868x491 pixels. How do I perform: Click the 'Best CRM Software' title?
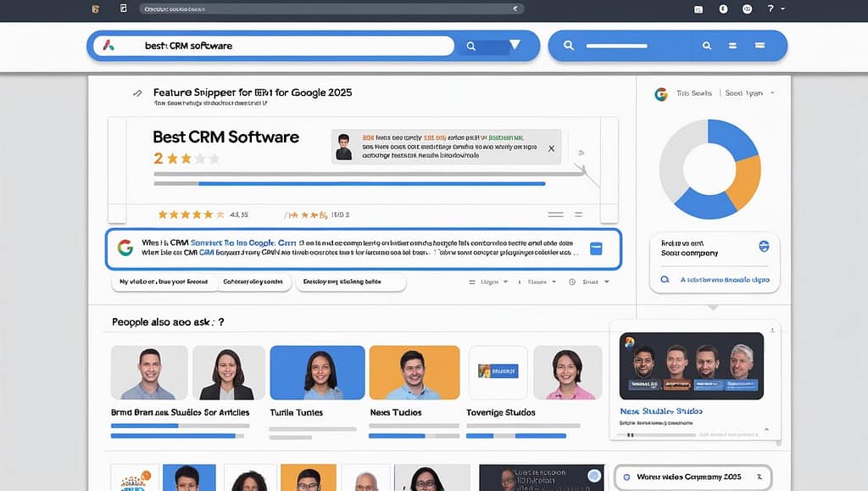pyautogui.click(x=225, y=137)
